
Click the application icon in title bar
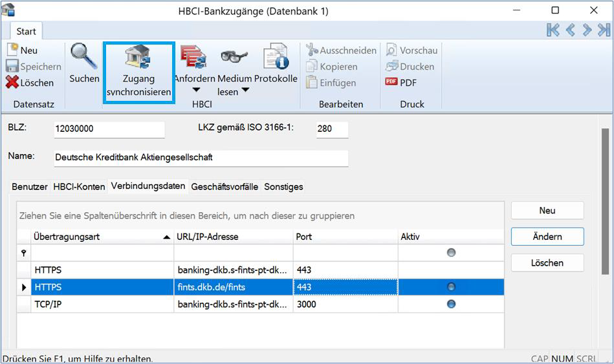pyautogui.click(x=8, y=10)
